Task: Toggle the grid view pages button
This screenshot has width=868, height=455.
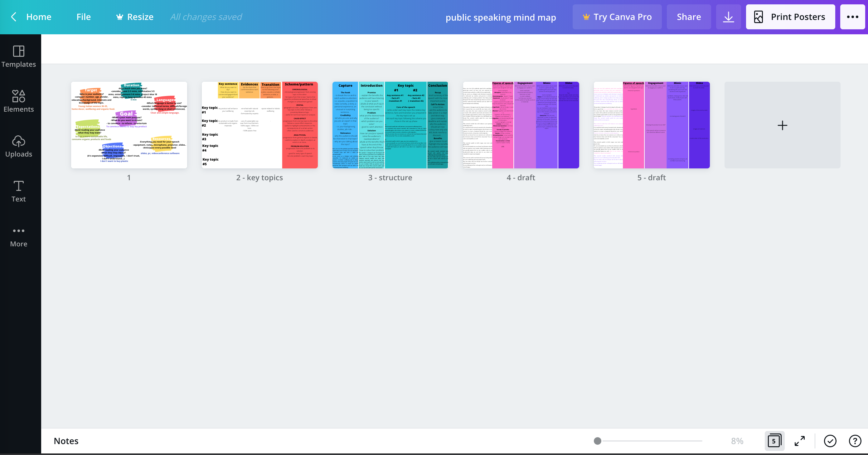Action: tap(774, 441)
